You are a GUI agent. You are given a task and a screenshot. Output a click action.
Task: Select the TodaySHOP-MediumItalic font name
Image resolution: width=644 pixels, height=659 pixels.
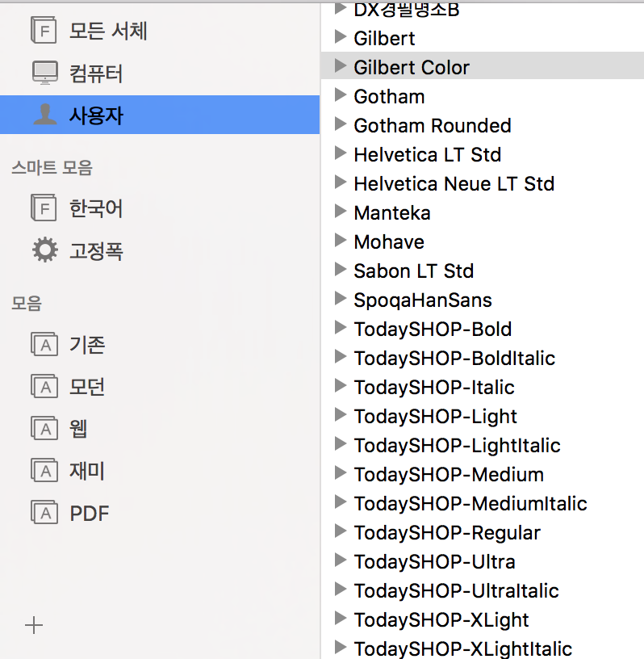[470, 504]
